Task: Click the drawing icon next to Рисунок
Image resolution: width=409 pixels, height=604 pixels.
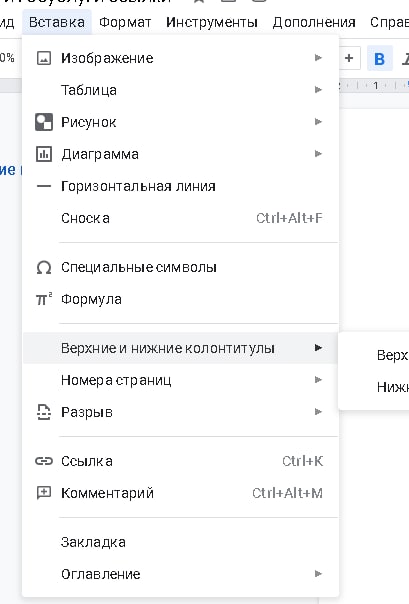Action: (44, 122)
